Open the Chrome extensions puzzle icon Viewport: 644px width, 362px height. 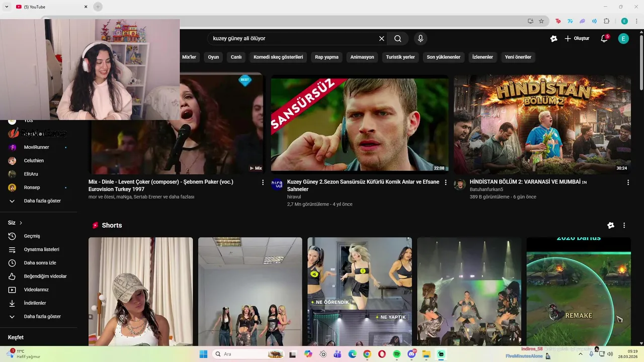(x=606, y=21)
